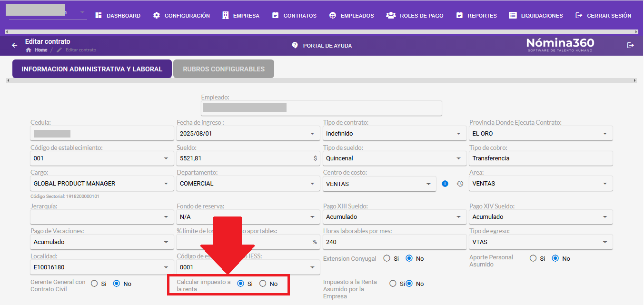Click the Nómina360 logo
Screen dimensions: 644x305
[x=560, y=45]
